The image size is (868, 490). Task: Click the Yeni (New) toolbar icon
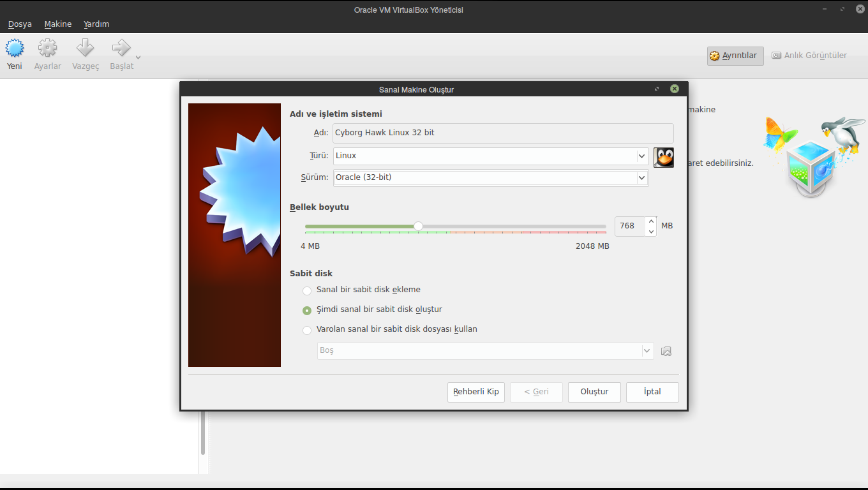point(15,48)
